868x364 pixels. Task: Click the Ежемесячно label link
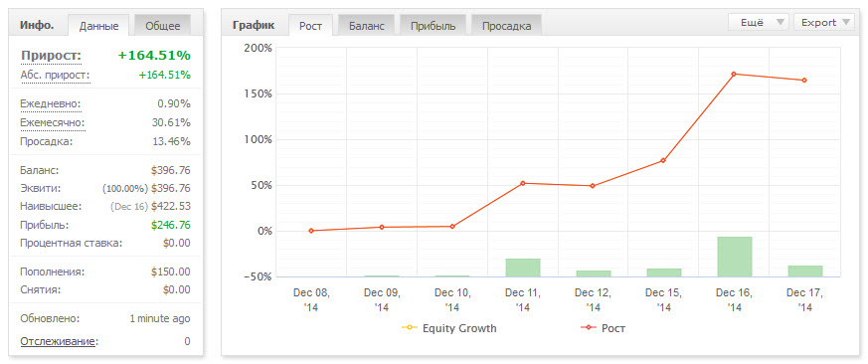point(53,123)
